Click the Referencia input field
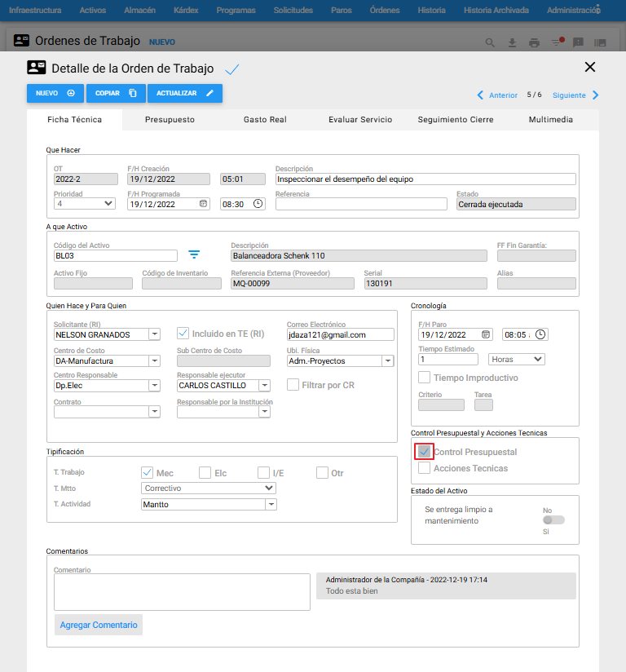The image size is (626, 672). click(x=361, y=204)
